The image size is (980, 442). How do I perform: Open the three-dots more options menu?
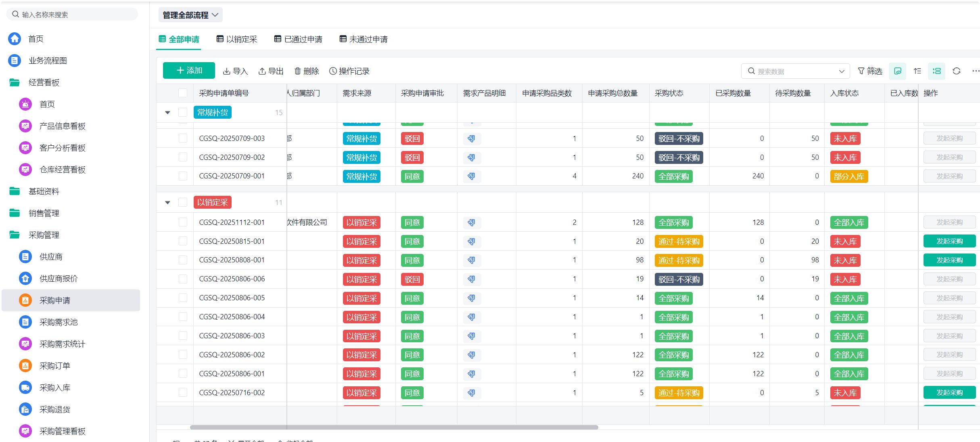[x=976, y=71]
